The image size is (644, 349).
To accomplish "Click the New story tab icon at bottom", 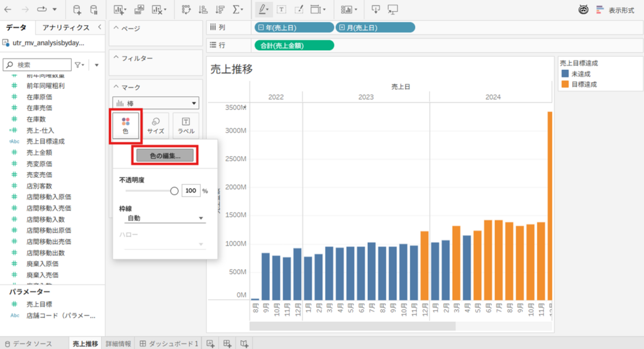I will click(x=245, y=343).
